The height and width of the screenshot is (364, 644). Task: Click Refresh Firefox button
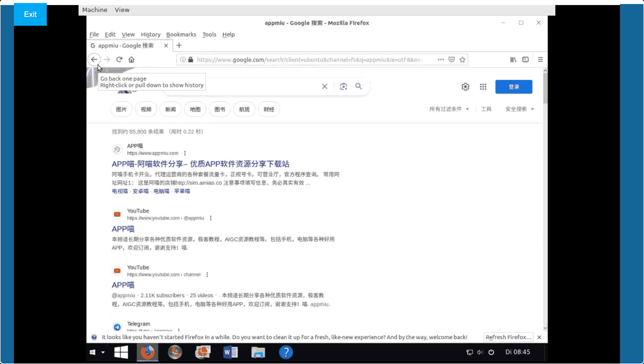click(508, 337)
